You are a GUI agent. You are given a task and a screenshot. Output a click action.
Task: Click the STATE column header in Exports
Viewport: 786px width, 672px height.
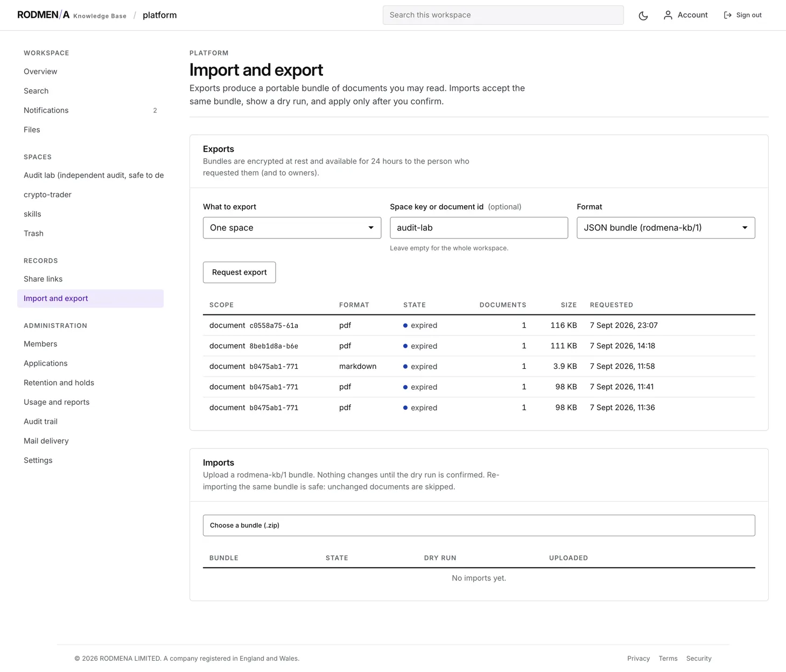[415, 305]
